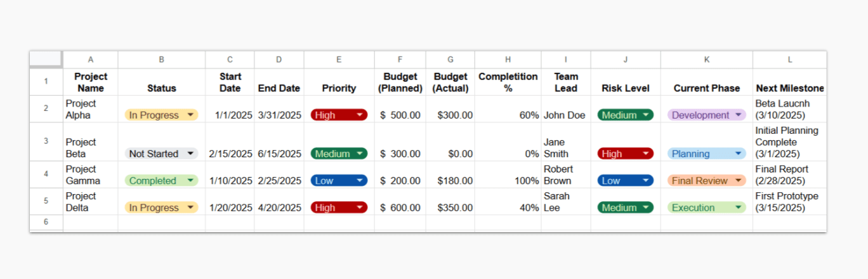Open Project Alpha's High priority dropdown
Screen dimensions: 868x279
pos(339,115)
